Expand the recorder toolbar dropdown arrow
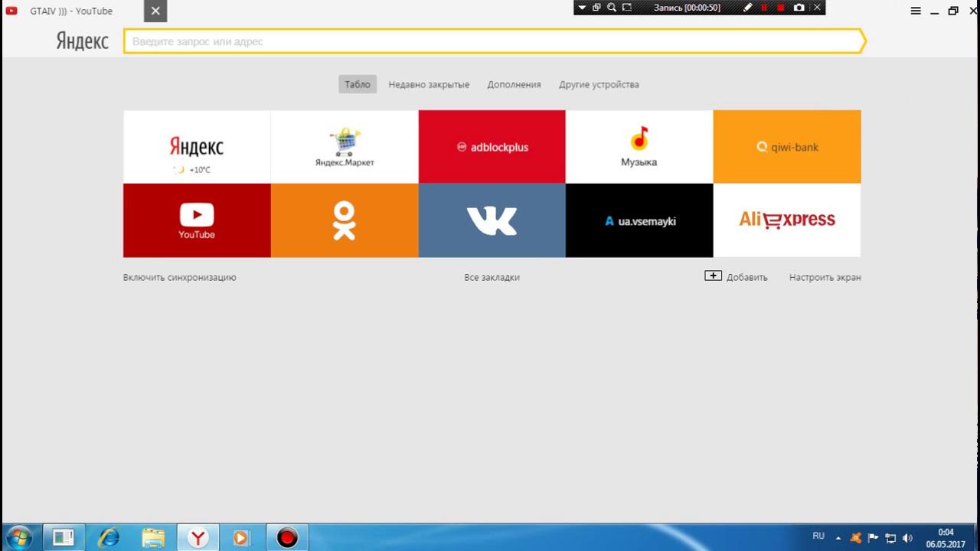Image resolution: width=980 pixels, height=551 pixels. pos(582,8)
